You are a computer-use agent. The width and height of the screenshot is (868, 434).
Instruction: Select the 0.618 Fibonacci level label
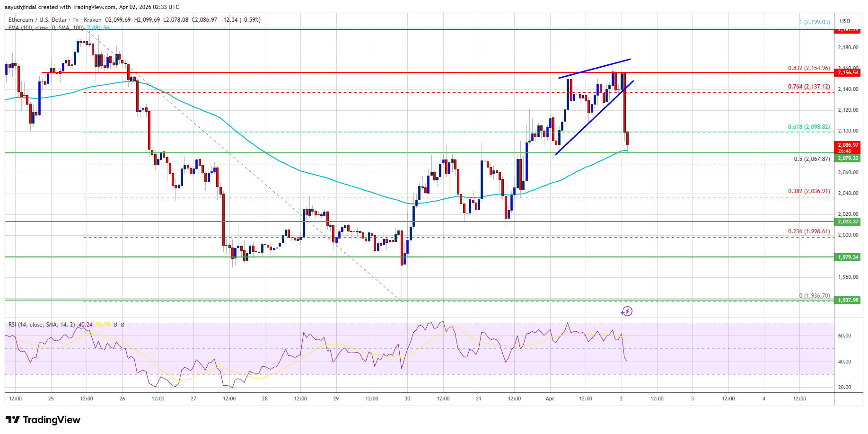[x=808, y=127]
